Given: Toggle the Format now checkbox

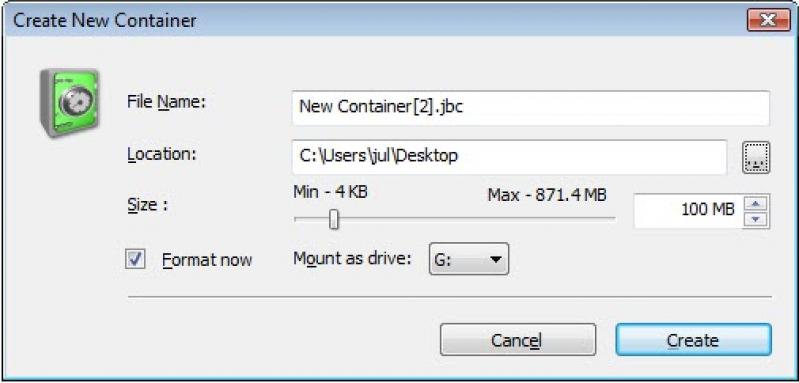Looking at the screenshot, I should click(x=135, y=259).
